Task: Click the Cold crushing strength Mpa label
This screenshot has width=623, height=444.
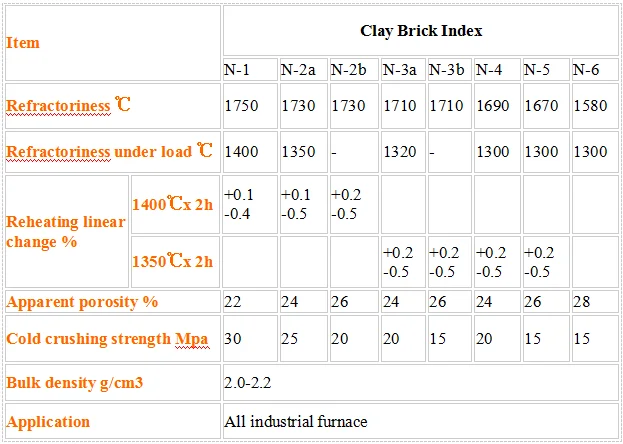Action: pos(103,339)
